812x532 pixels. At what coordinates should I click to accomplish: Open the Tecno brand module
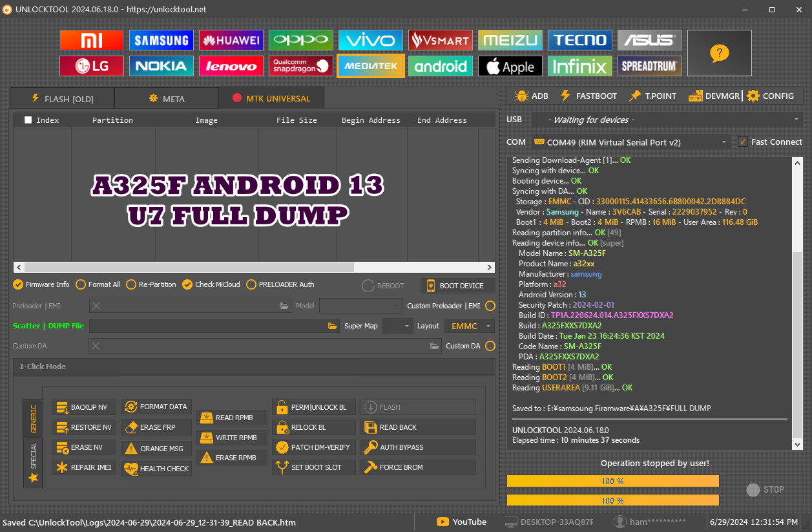coord(580,40)
